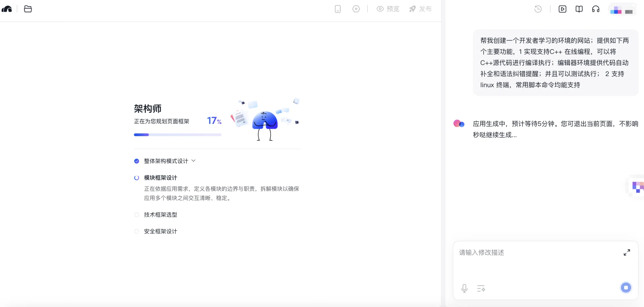Expand the chat input to fullscreen
Image resolution: width=644 pixels, height=307 pixels.
pyautogui.click(x=627, y=252)
